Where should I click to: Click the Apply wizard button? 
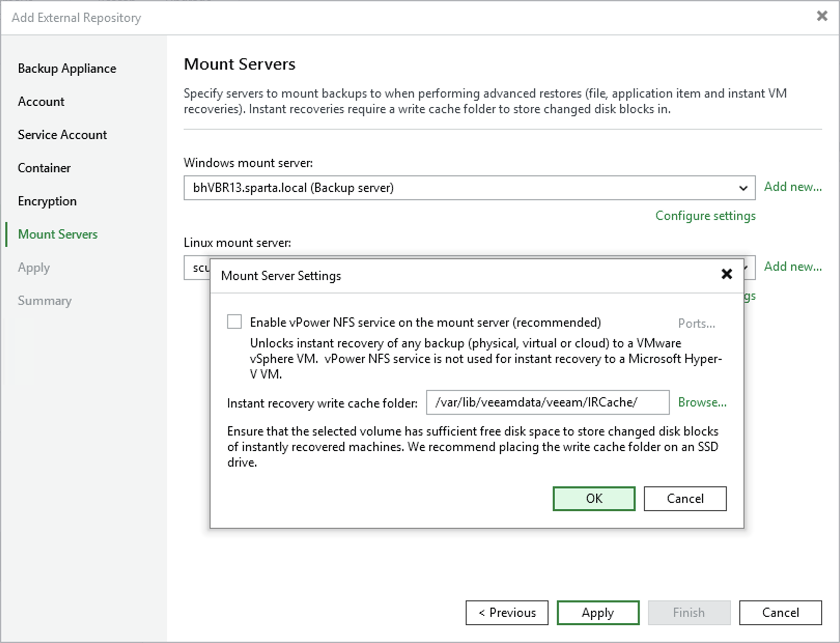coord(598,613)
